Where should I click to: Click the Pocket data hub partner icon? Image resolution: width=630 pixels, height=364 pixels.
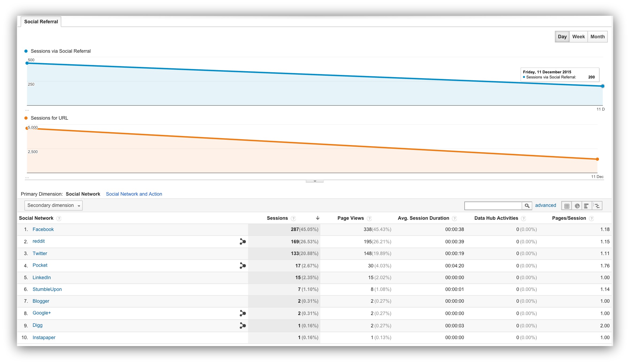coord(242,266)
